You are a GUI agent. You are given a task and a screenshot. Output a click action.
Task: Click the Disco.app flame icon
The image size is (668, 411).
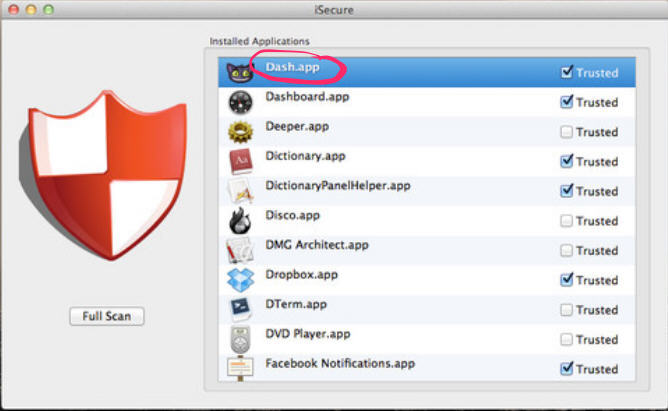pyautogui.click(x=240, y=221)
